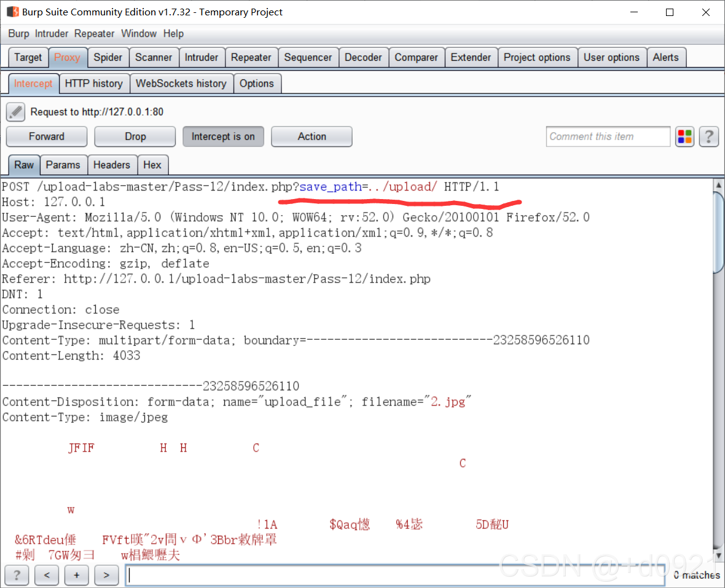Switch to the Headers view tab

pos(111,165)
